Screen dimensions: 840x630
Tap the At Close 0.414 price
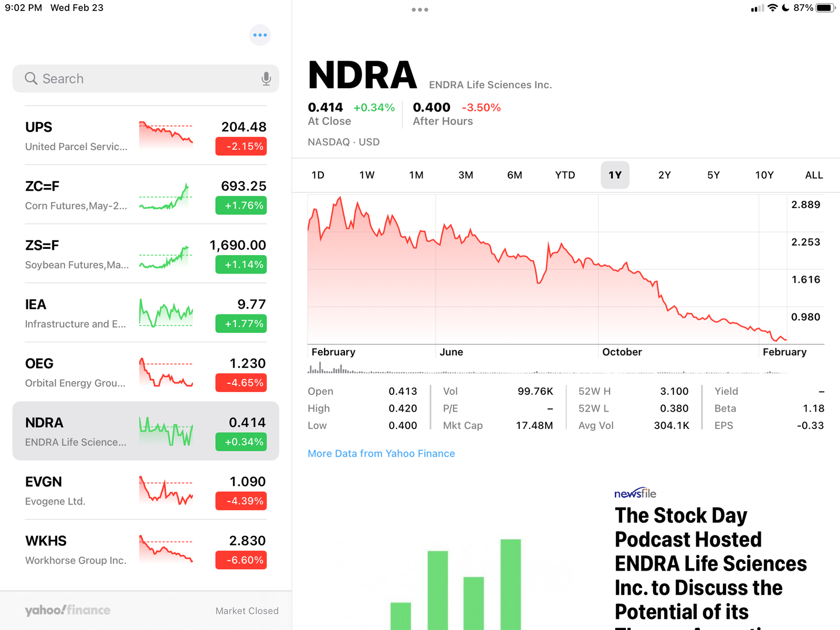point(325,107)
